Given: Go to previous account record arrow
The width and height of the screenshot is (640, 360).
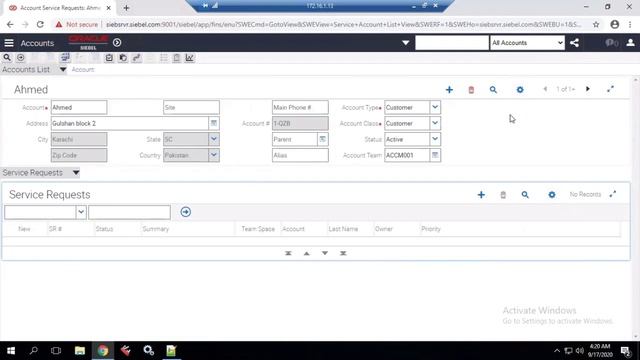Looking at the screenshot, I should tap(545, 89).
